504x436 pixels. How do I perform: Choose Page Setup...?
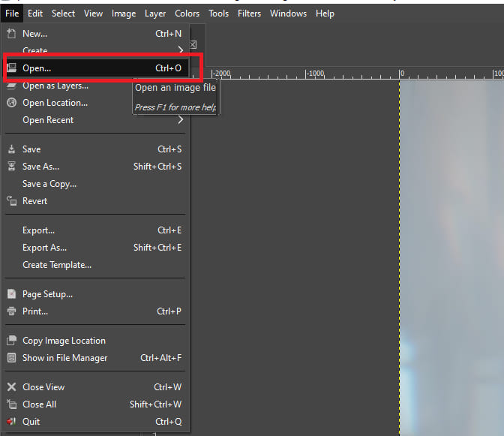96,294
